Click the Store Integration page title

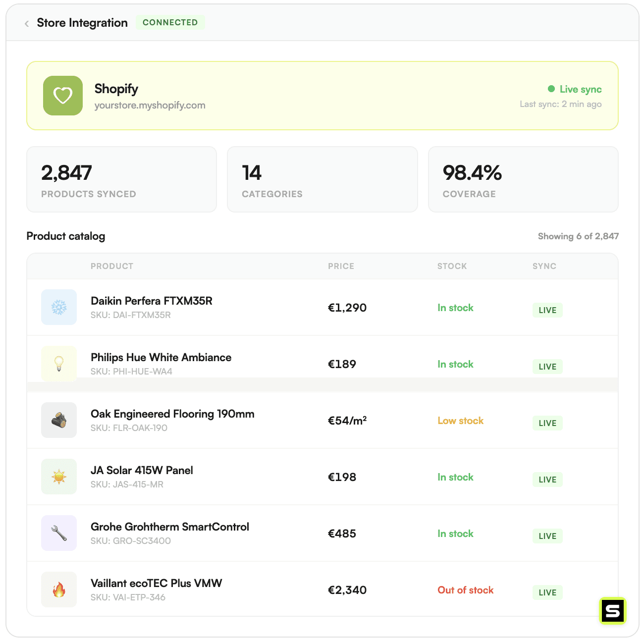82,23
